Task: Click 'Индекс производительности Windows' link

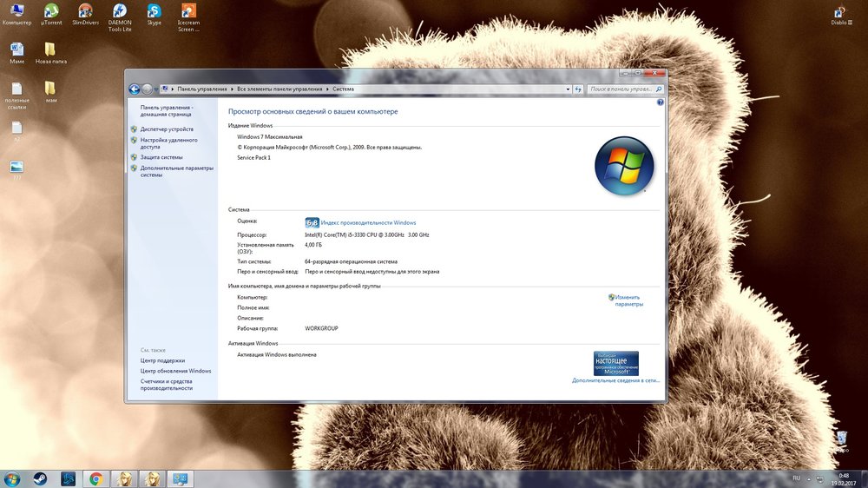Action: [x=368, y=223]
